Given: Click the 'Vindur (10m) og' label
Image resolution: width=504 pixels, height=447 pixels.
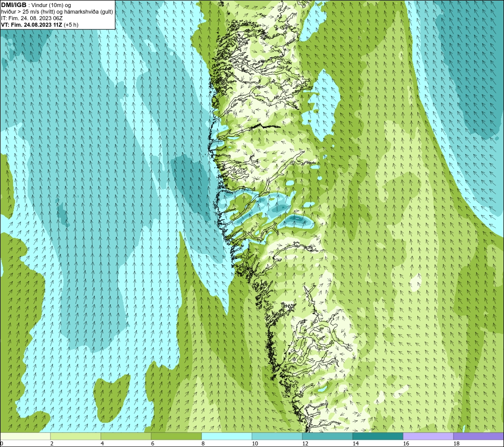Looking at the screenshot, I should coord(51,6).
